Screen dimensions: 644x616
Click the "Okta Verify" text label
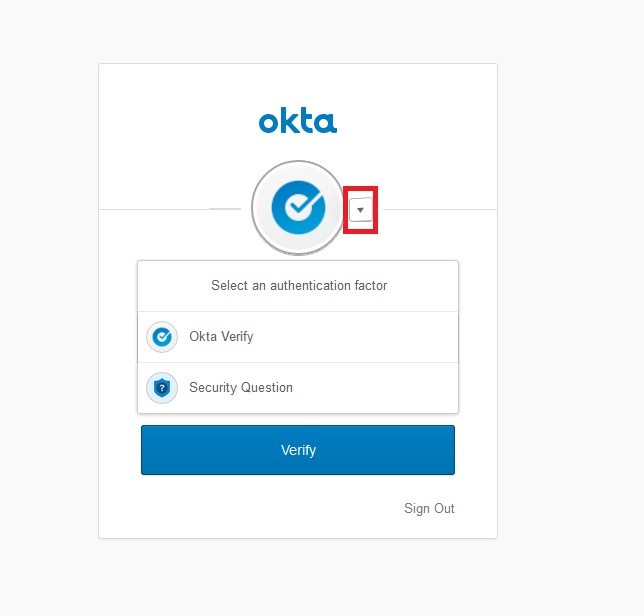221,337
